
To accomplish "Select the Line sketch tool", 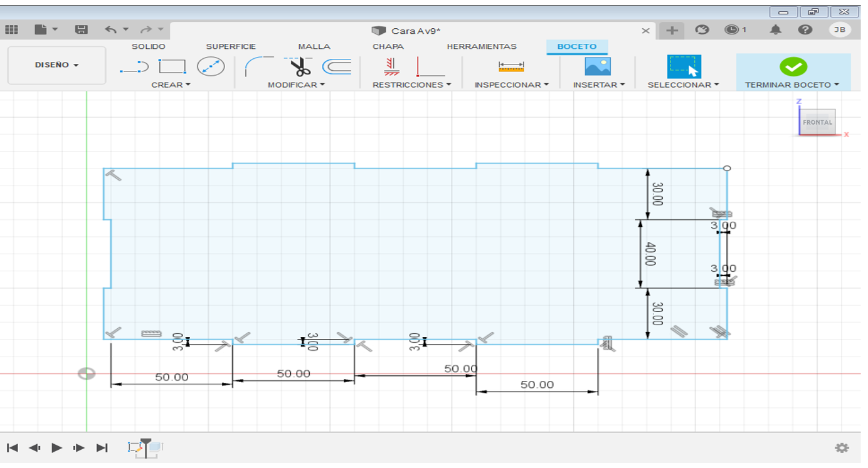I will pos(134,66).
